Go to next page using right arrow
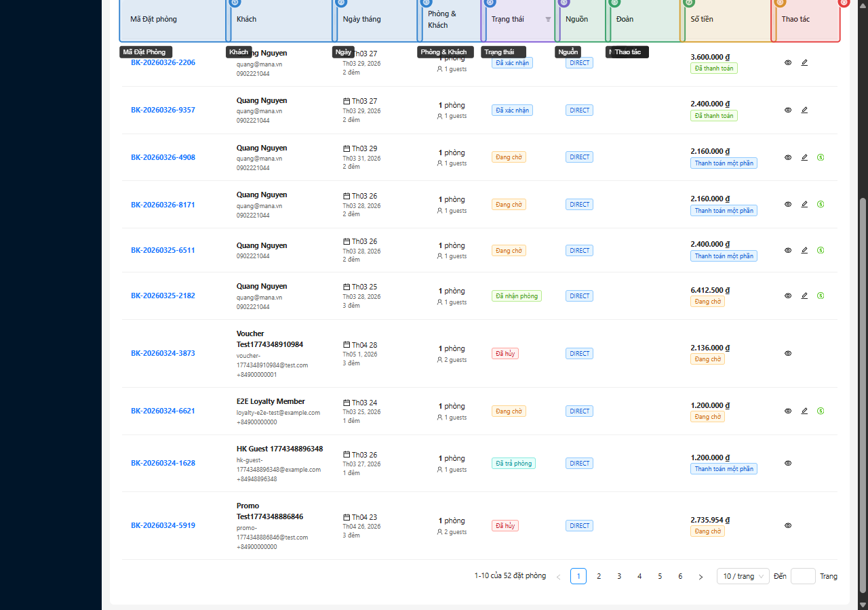The image size is (868, 610). [x=701, y=577]
